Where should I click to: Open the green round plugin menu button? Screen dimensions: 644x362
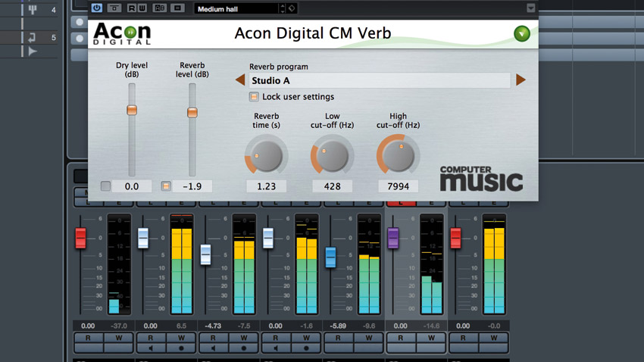[x=522, y=33]
